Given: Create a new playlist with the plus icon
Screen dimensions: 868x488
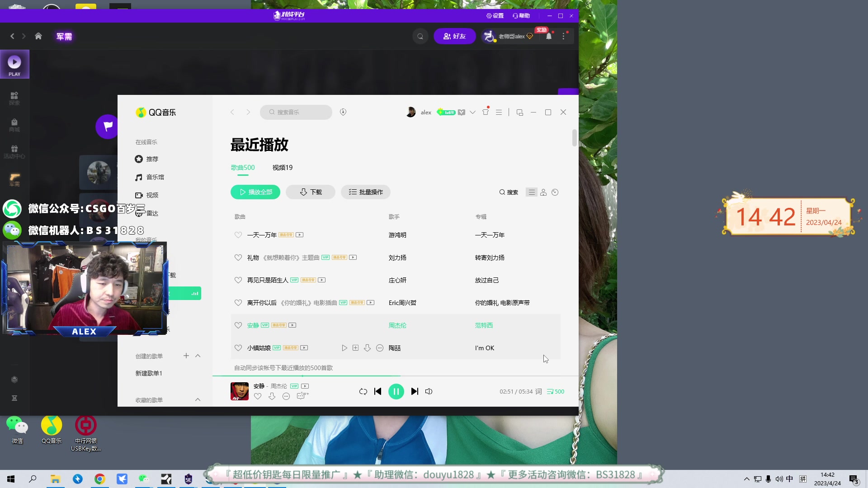Looking at the screenshot, I should tap(186, 356).
